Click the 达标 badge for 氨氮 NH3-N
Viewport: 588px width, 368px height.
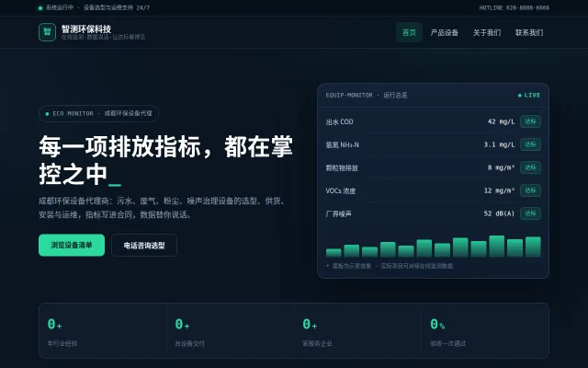click(x=530, y=144)
